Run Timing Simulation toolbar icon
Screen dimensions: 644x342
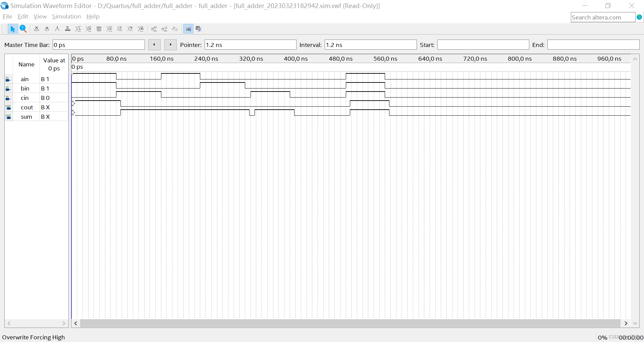(x=164, y=29)
